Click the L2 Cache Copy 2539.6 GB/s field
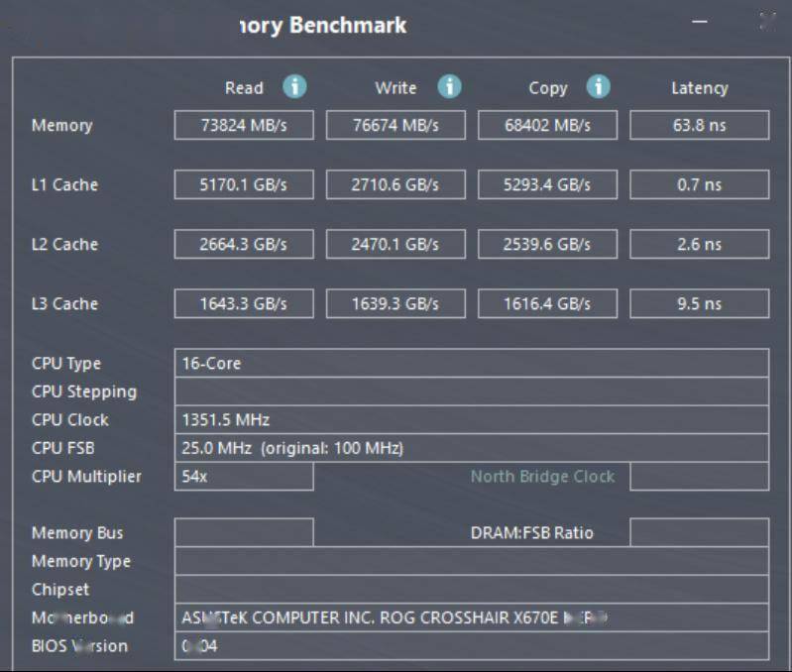The height and width of the screenshot is (672, 792). pyautogui.click(x=547, y=244)
